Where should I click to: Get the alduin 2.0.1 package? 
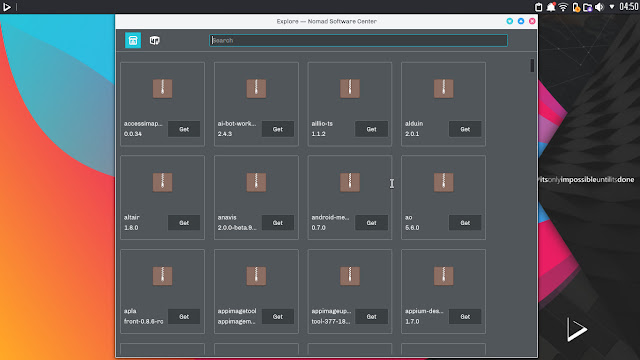click(465, 129)
